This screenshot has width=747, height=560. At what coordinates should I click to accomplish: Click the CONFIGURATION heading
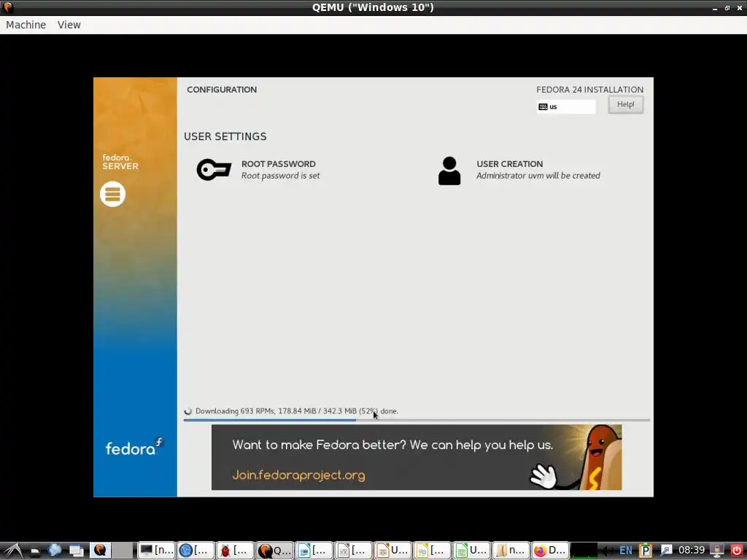222,90
